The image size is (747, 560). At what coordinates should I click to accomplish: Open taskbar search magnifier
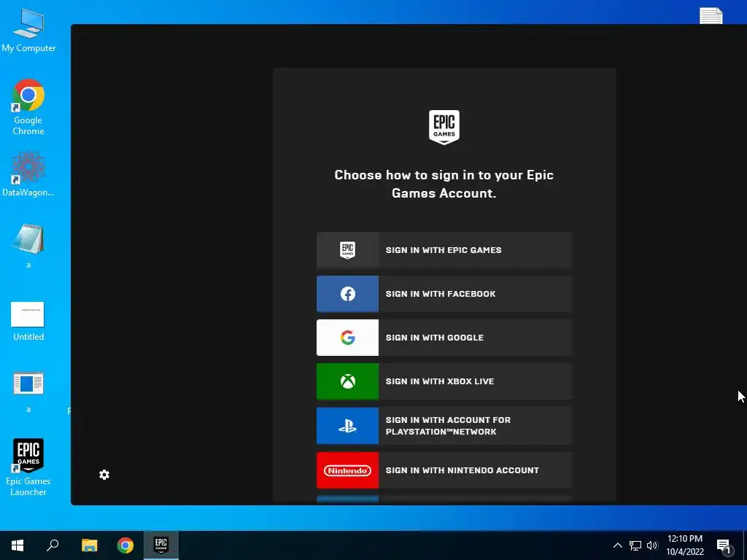click(x=53, y=545)
